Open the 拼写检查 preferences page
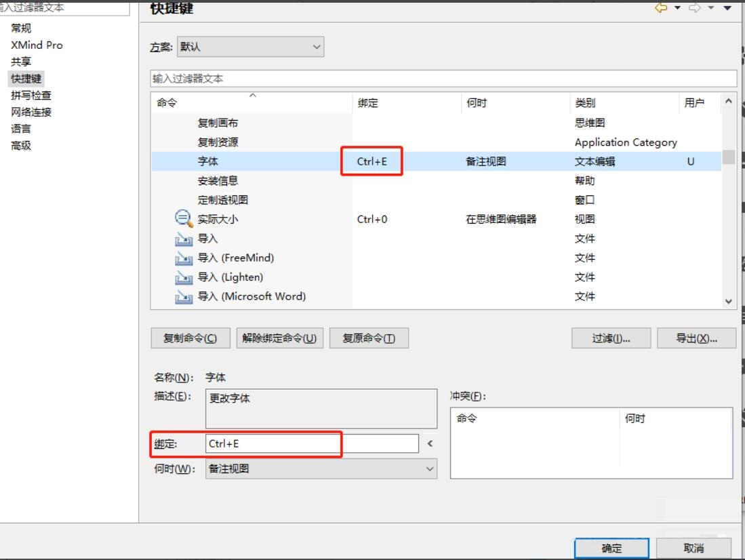 tap(31, 96)
